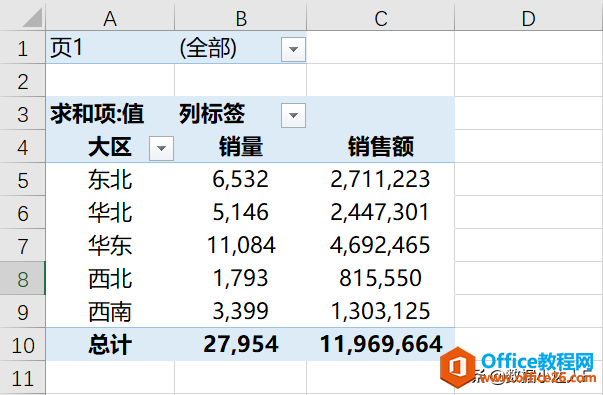Viewport: 603px width, 395px height.
Task: Select the 华东 region cell
Action: pyautogui.click(x=110, y=246)
